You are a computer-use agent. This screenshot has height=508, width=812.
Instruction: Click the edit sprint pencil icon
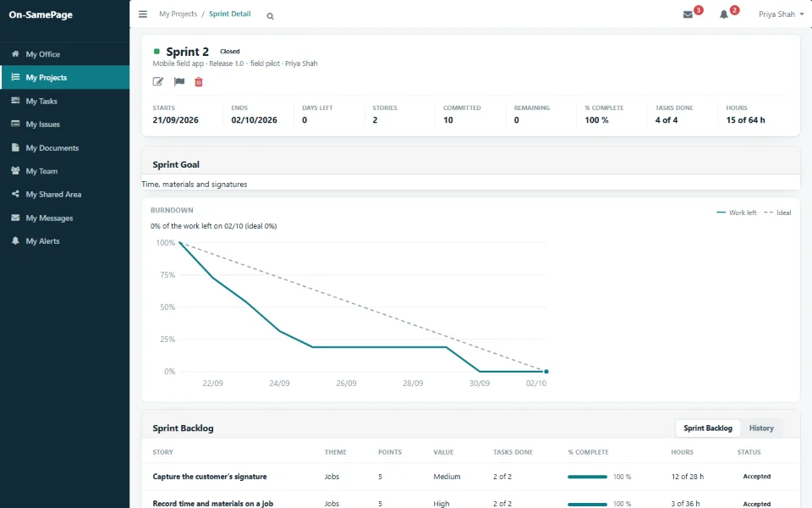(x=158, y=81)
